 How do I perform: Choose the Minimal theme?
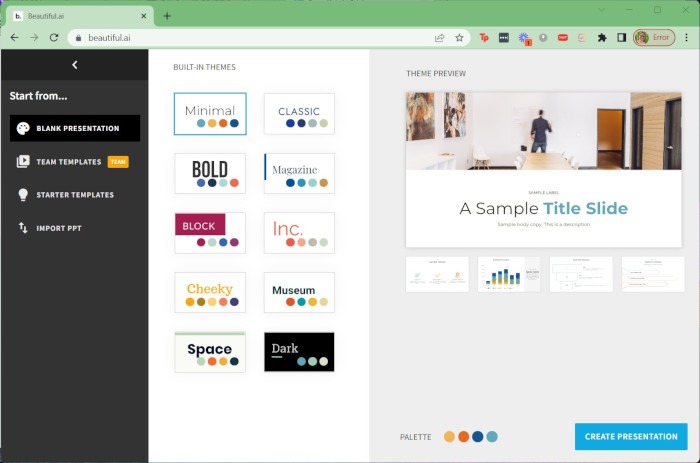[x=210, y=114]
